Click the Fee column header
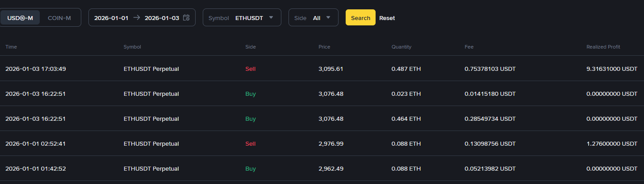 tap(469, 47)
